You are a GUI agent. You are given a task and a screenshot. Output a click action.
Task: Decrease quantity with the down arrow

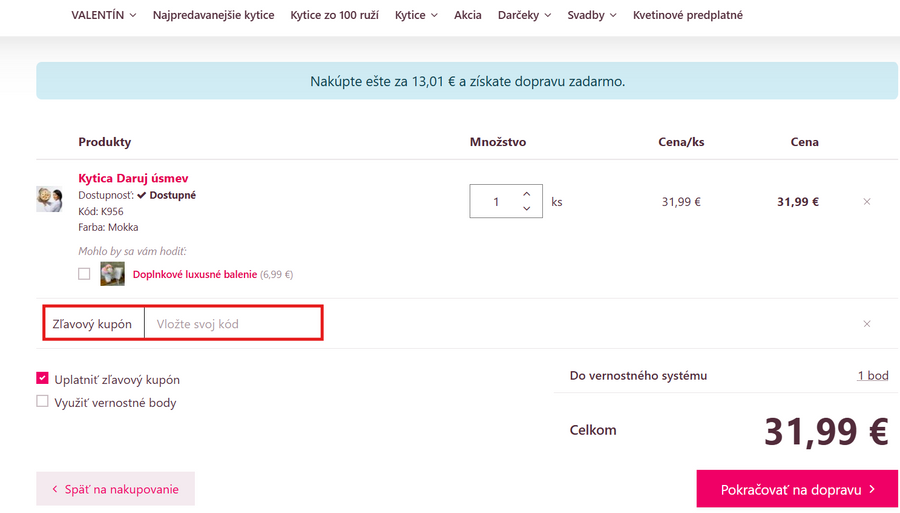(527, 209)
